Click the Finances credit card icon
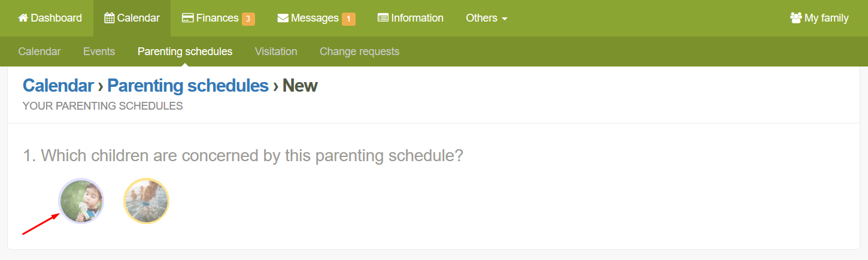Image resolution: width=868 pixels, height=260 pixels. [187, 18]
